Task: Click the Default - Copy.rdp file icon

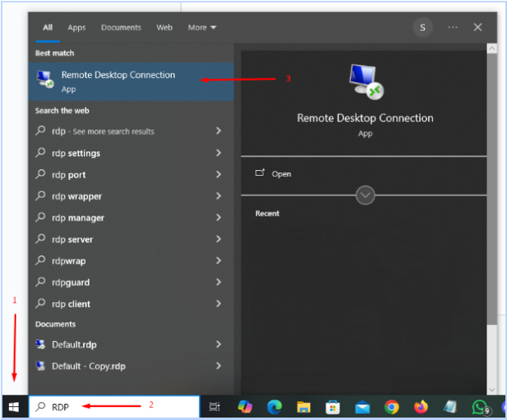Action: (x=41, y=366)
